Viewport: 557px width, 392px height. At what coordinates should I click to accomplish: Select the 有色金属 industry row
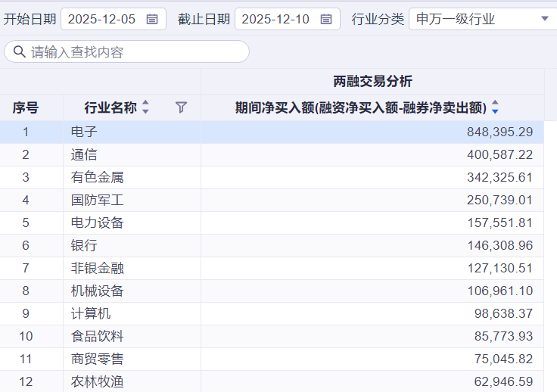pos(272,178)
